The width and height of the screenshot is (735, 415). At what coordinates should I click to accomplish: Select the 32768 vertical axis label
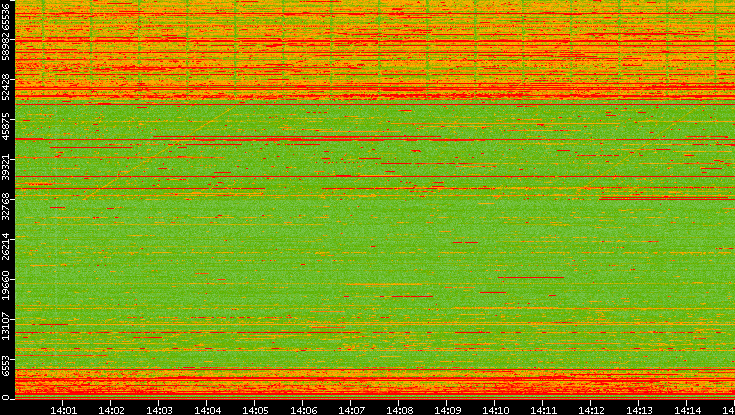(7, 206)
